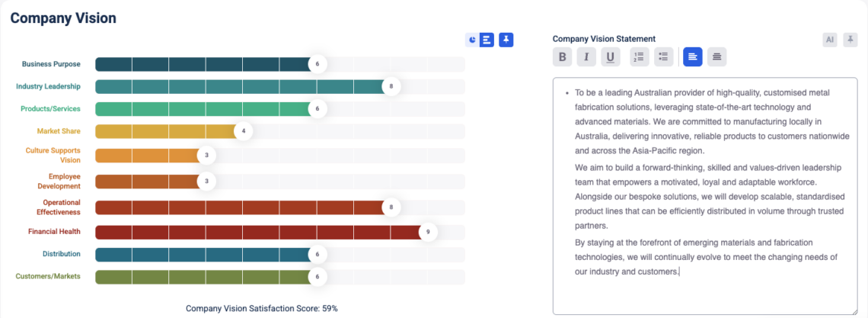868x318 pixels.
Task: Toggle bold text formatting
Action: pos(562,56)
